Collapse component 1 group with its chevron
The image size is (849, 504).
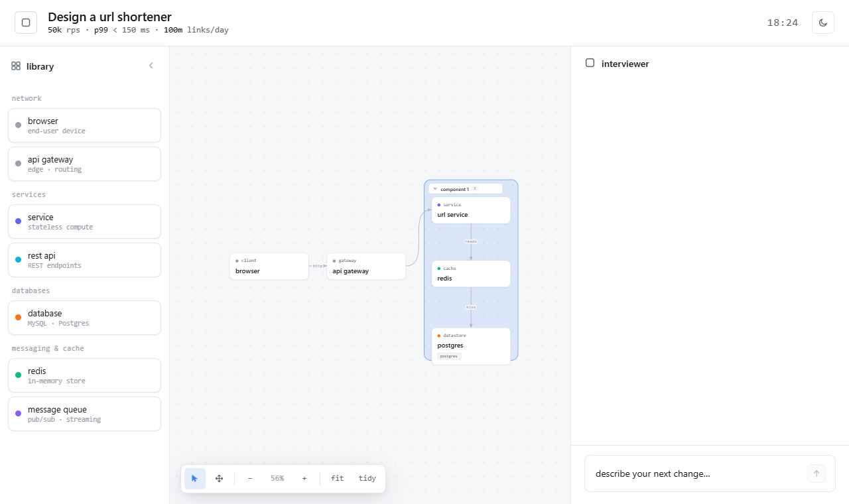click(x=435, y=189)
